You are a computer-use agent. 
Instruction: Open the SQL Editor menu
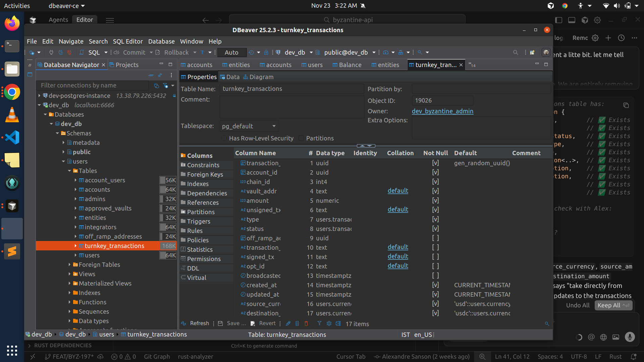tap(127, 41)
